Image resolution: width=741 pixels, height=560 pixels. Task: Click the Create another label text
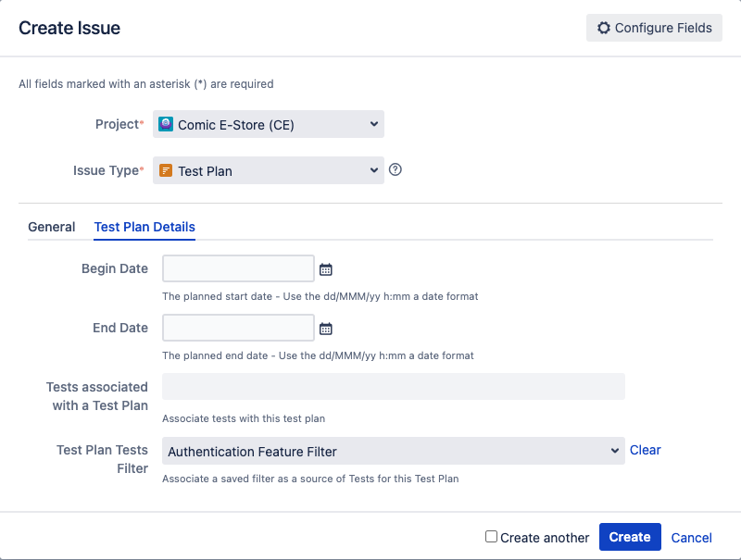point(545,538)
